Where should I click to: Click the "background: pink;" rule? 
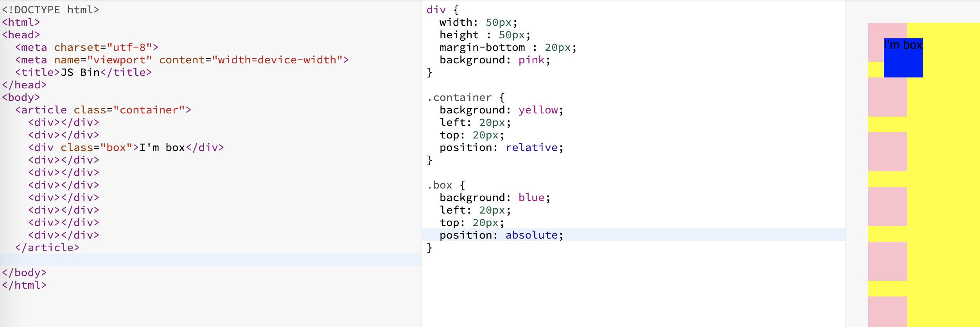495,60
